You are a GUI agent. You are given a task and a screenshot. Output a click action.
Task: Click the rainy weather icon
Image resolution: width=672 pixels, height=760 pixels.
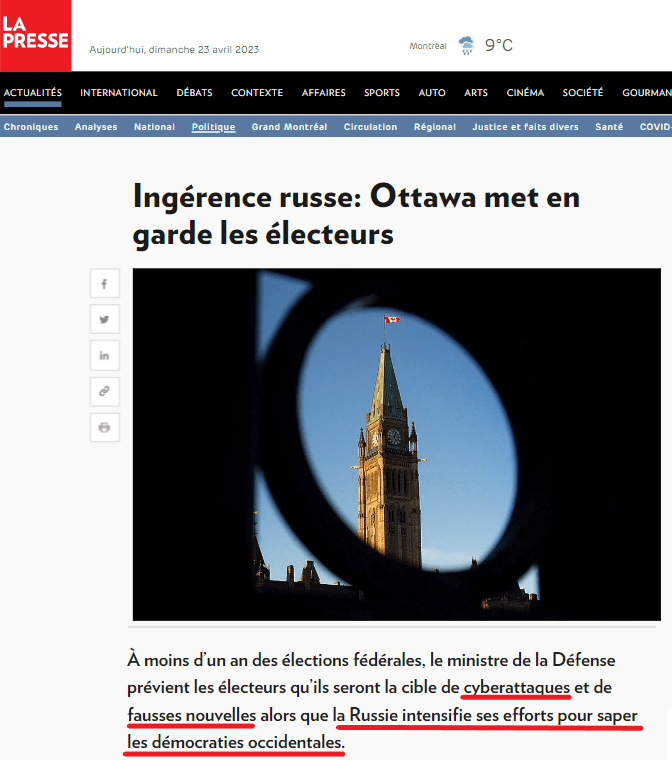click(x=466, y=46)
